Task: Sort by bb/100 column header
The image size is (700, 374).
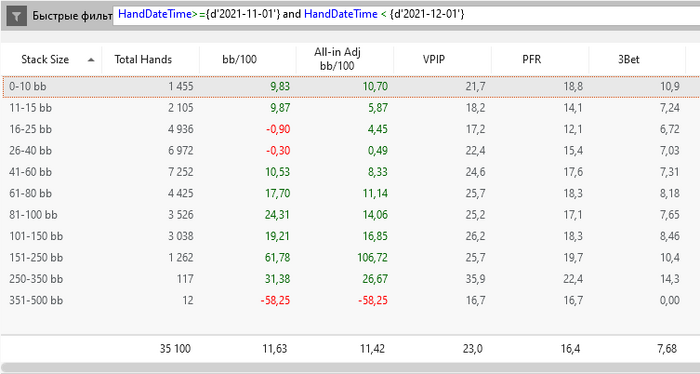Action: tap(248, 59)
